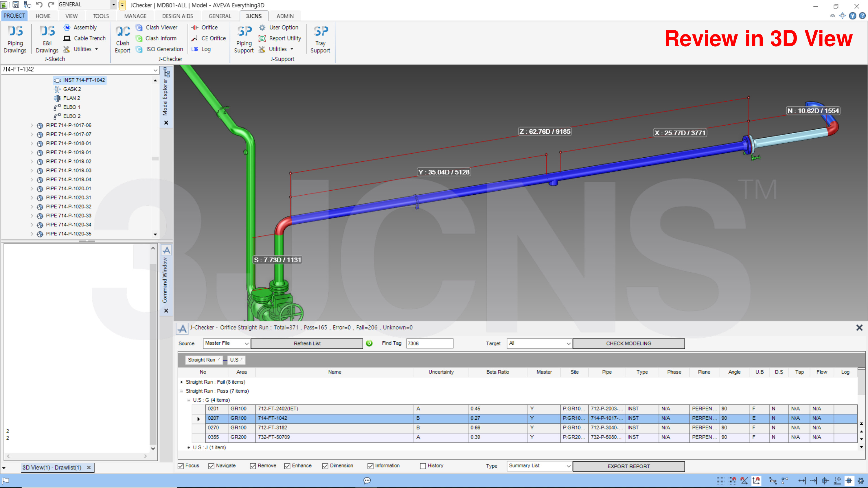
Task: Open Cable Trench tool
Action: click(x=85, y=38)
